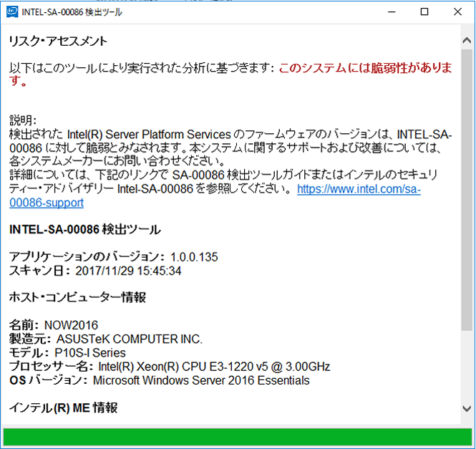Viewport: 476px width, 449px height.
Task: Click the リスク・アセスメント heading
Action: 58,41
